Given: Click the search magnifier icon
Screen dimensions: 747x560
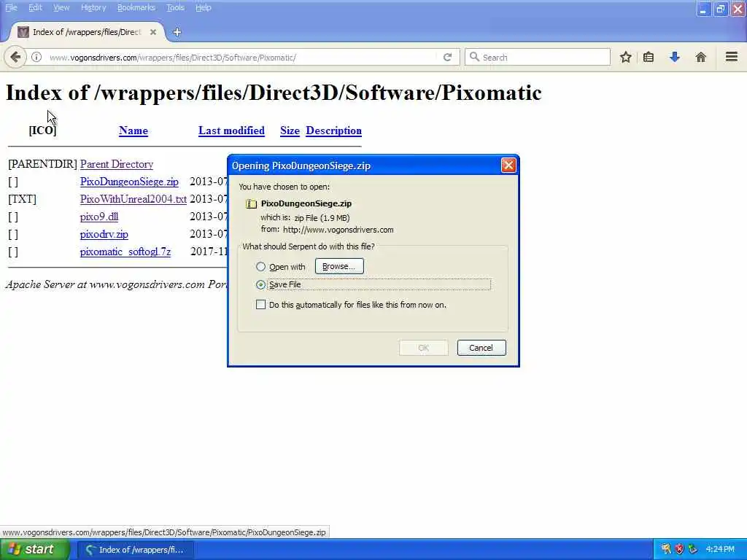Looking at the screenshot, I should tap(474, 57).
